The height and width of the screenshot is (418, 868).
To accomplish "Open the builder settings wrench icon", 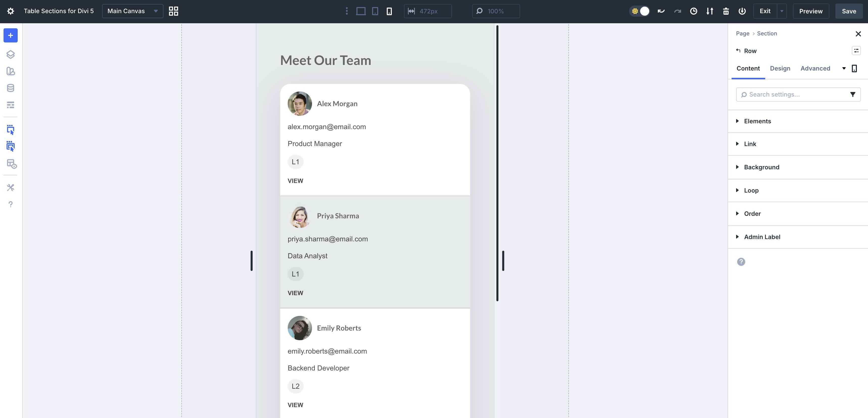I will (x=10, y=188).
